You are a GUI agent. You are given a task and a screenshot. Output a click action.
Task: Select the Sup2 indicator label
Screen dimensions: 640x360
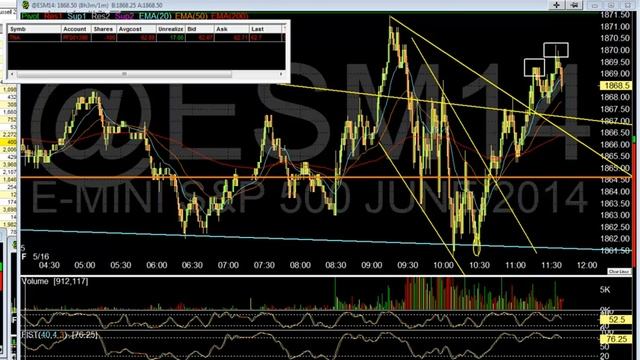click(x=124, y=16)
